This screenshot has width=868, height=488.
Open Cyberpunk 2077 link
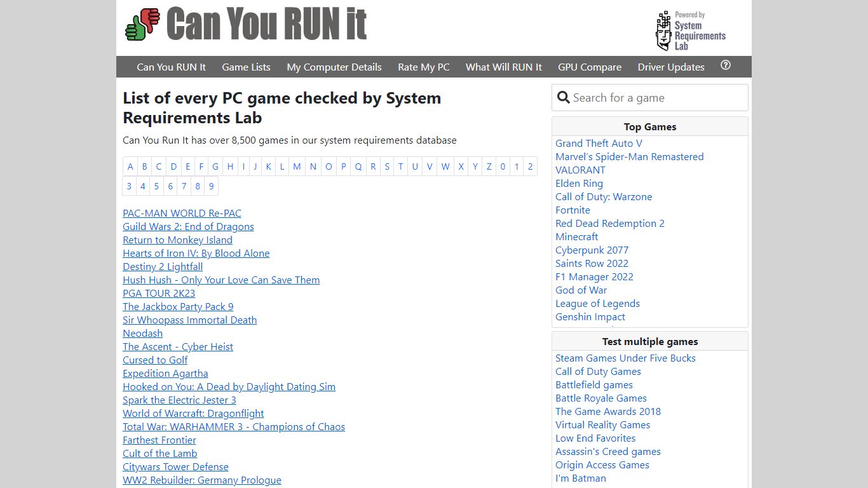[592, 250]
